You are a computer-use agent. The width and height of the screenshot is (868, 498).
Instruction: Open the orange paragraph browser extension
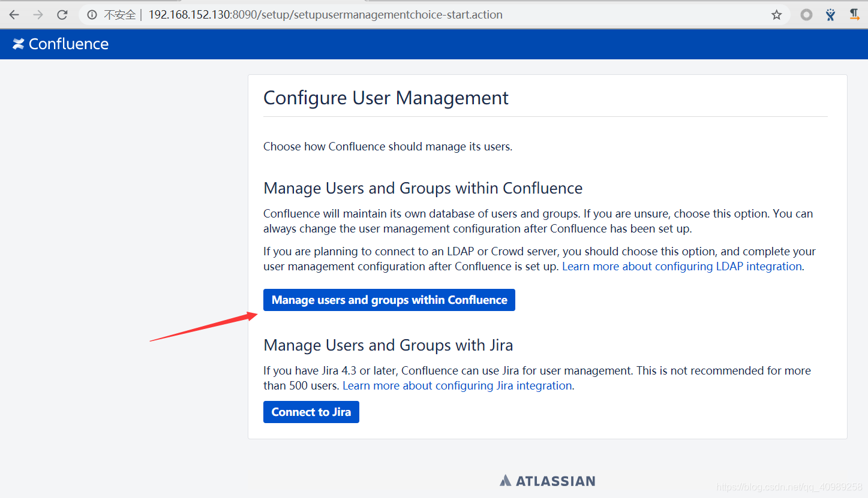[855, 15]
